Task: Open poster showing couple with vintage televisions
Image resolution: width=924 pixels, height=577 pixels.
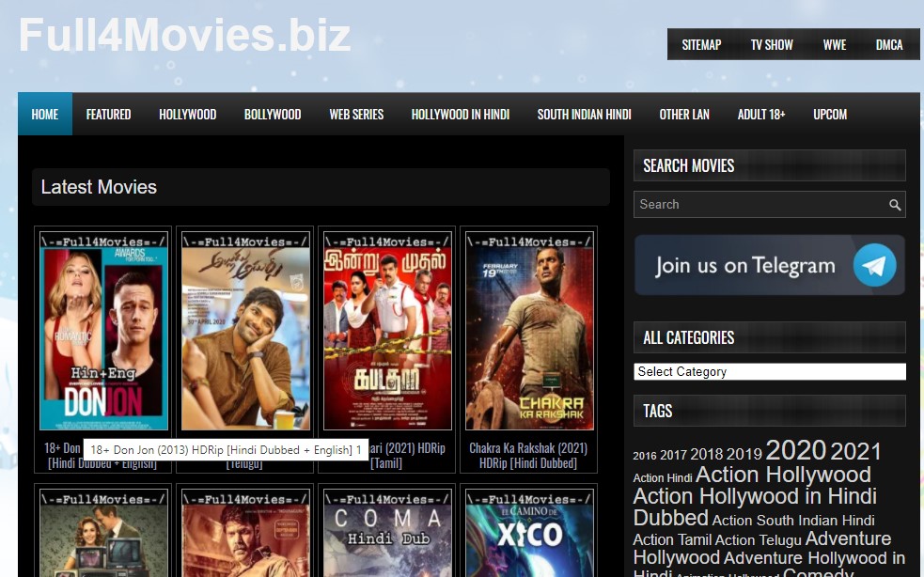Action: [x=103, y=533]
